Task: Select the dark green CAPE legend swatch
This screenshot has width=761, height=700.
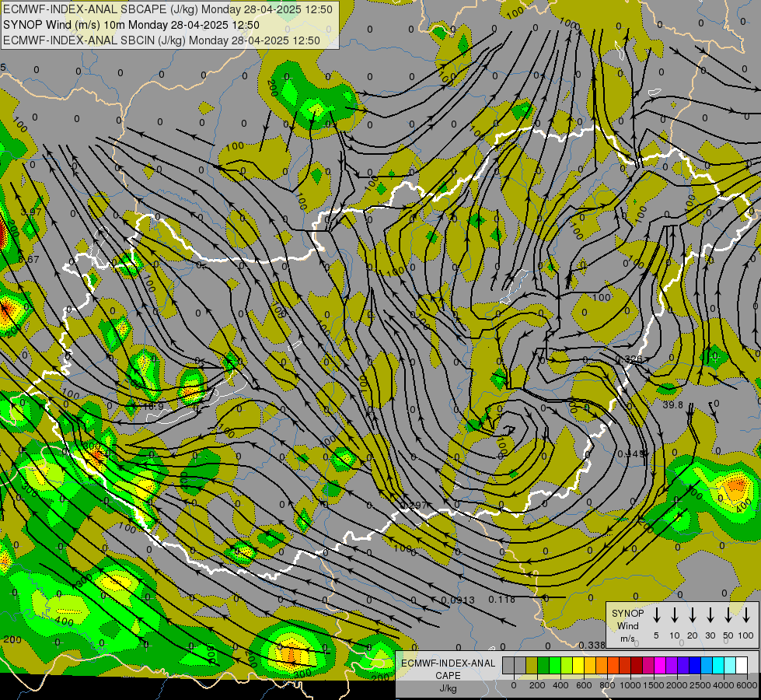Action: [x=543, y=666]
